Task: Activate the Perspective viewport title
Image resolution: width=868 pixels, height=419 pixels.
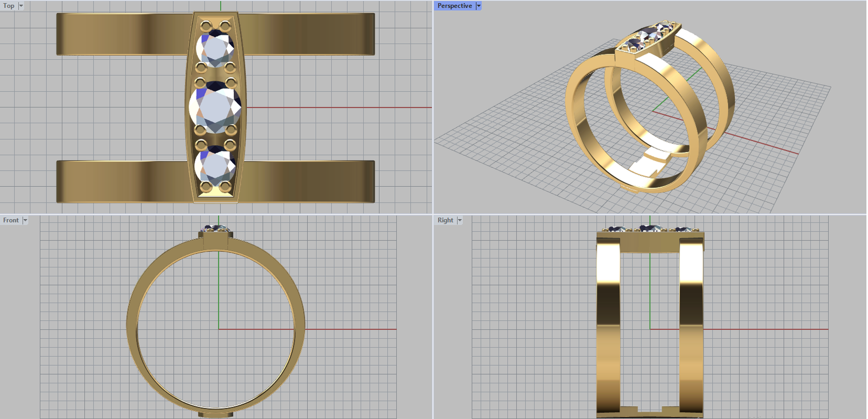Action: [x=455, y=6]
